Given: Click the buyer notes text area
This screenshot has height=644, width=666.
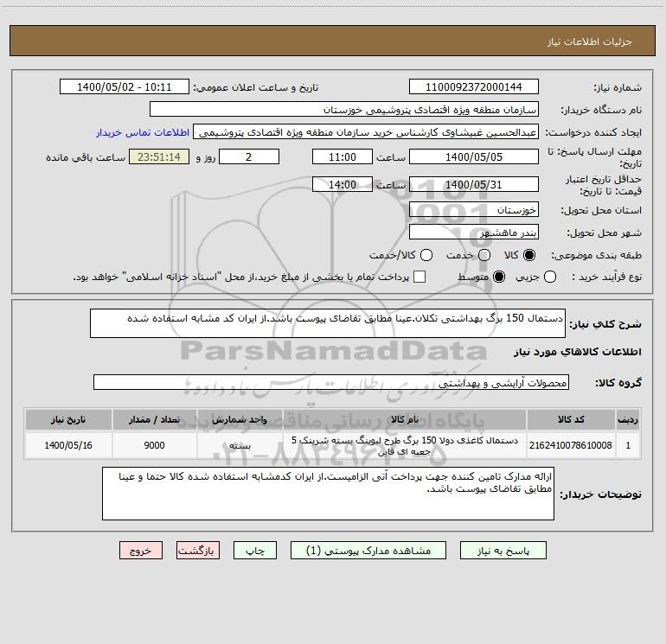Looking at the screenshot, I should click(x=329, y=494).
